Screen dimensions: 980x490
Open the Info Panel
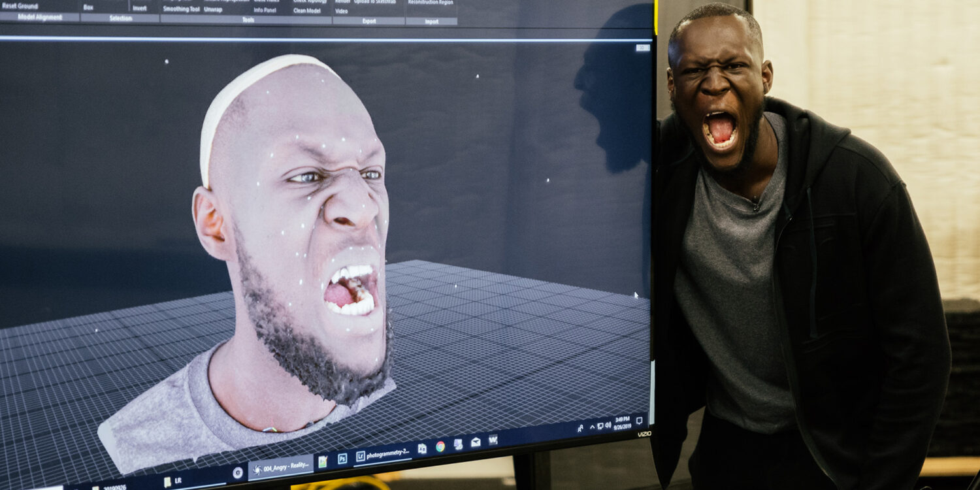pos(265,10)
